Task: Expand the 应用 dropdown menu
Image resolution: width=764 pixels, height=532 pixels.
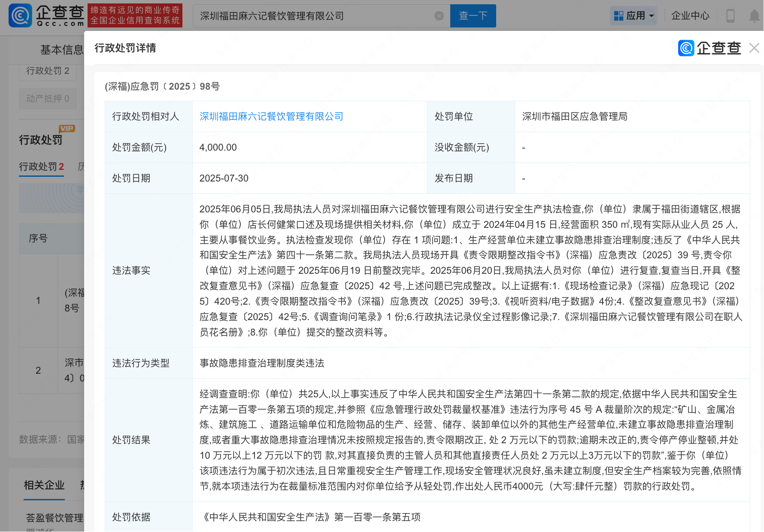Action: click(x=652, y=16)
